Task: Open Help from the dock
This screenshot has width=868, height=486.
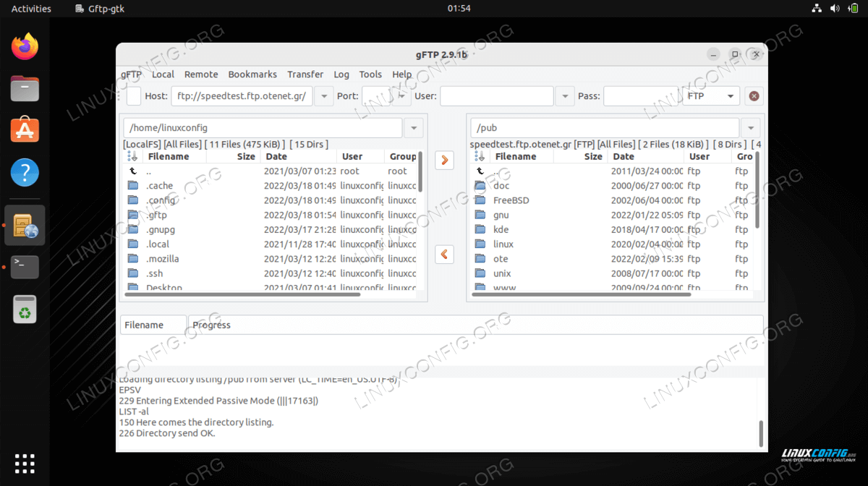Action: coord(25,172)
